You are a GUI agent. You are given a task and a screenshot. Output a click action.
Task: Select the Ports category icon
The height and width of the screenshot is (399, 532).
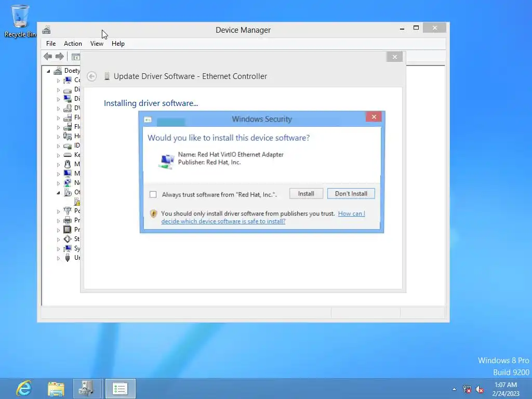coord(68,211)
